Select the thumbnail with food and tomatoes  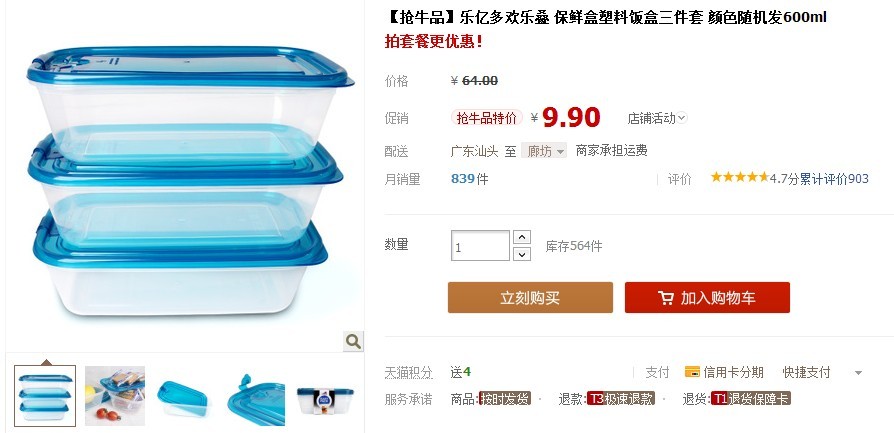point(115,396)
